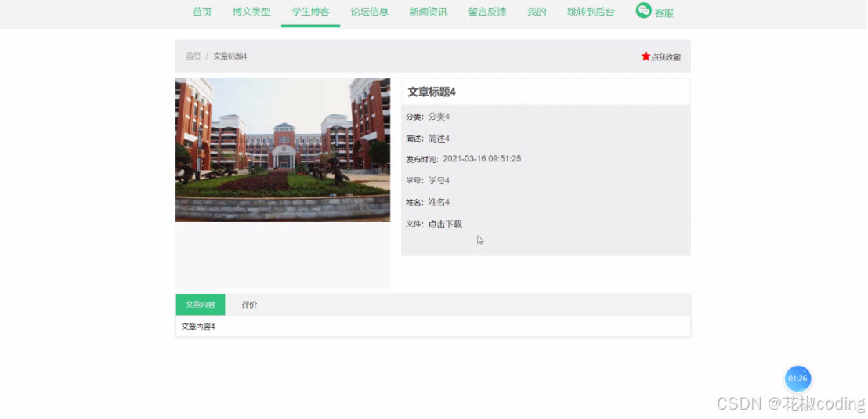The height and width of the screenshot is (419, 868).
Task: Click the 首页 breadcrumb link
Action: (x=193, y=56)
